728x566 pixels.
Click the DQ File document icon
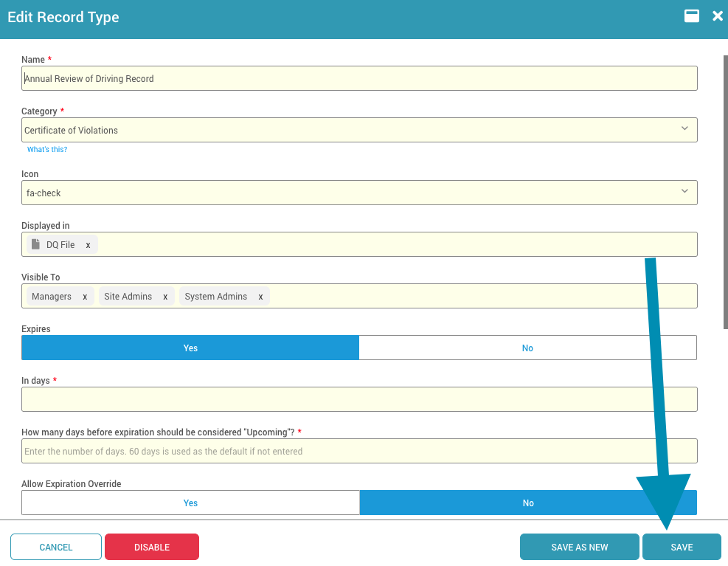click(x=36, y=244)
